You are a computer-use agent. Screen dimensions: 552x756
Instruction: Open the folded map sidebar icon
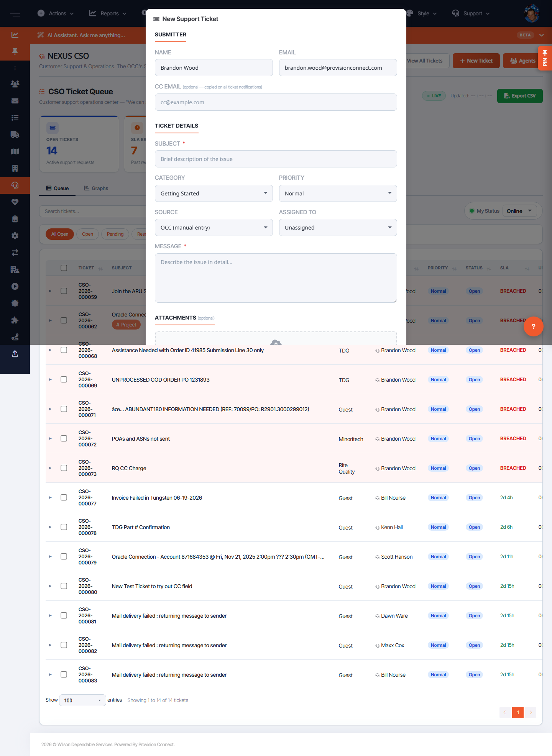[15, 151]
